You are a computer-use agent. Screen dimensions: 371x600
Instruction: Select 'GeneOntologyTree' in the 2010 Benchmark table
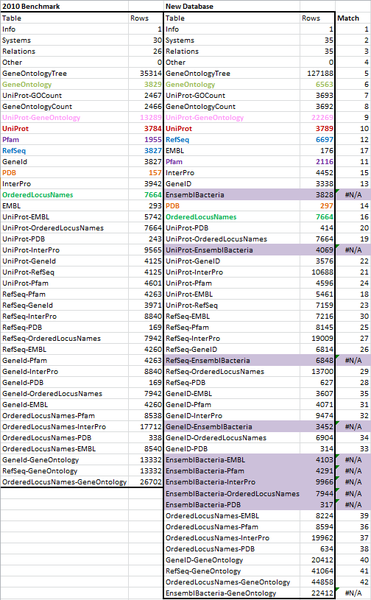tap(64, 73)
